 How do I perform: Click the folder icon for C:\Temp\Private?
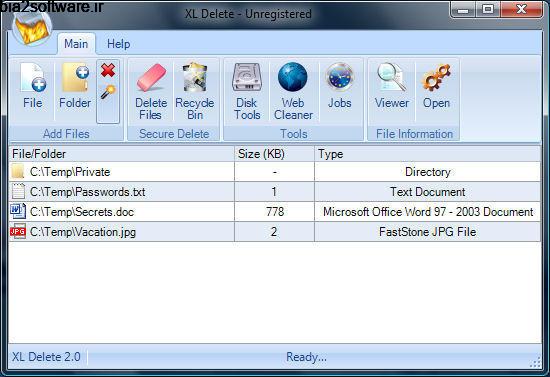click(18, 171)
